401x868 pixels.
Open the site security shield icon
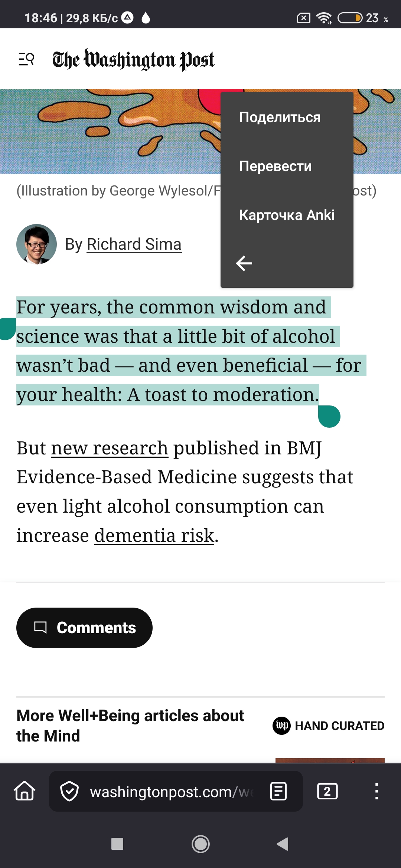pos(69,791)
